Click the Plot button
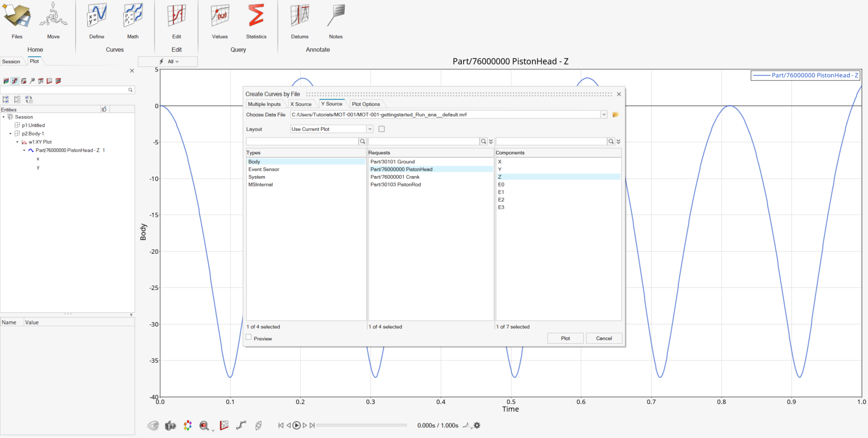Screen dimensions: 868x438 565,338
